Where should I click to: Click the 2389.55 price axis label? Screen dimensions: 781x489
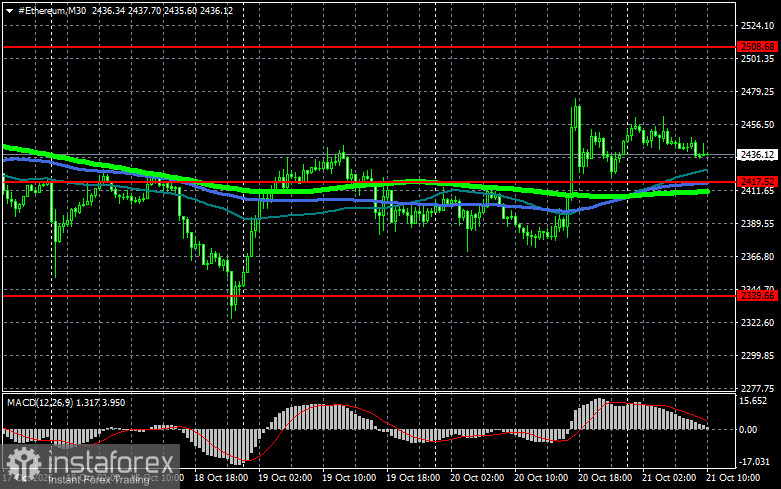[758, 224]
